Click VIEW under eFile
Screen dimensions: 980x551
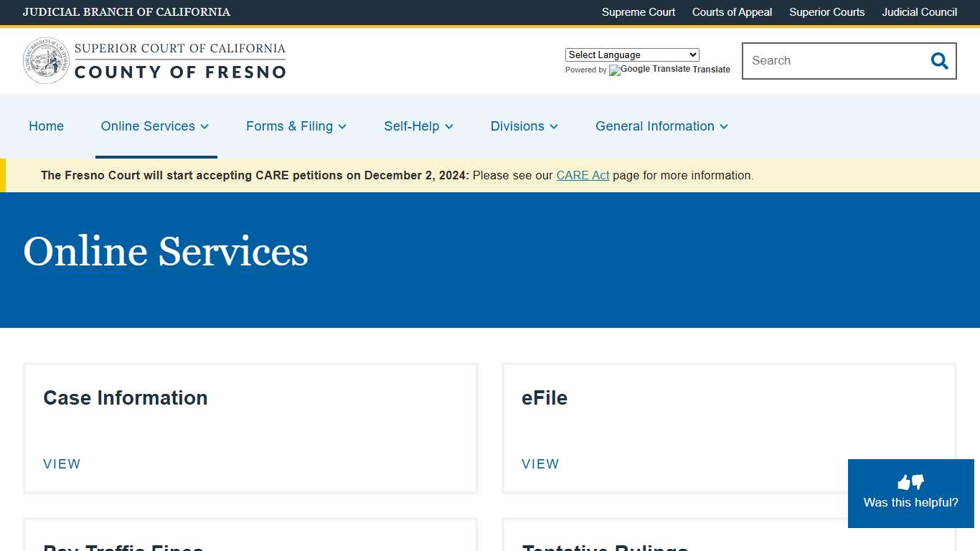pyautogui.click(x=540, y=464)
